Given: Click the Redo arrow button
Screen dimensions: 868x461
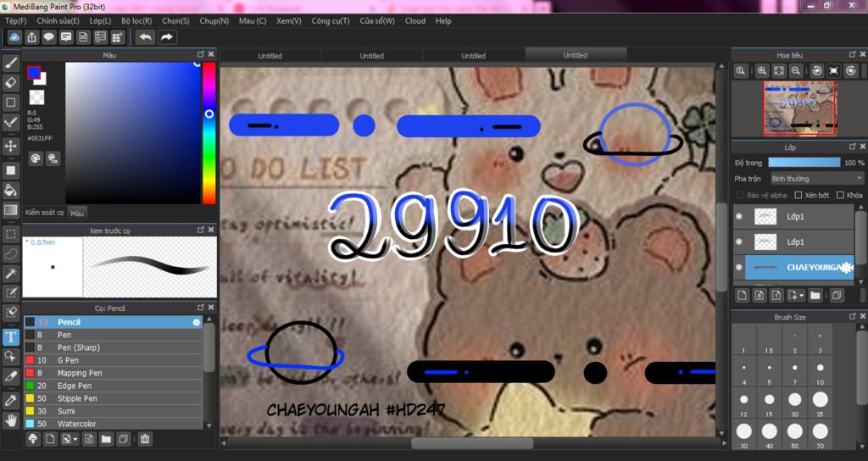Looking at the screenshot, I should (x=167, y=37).
